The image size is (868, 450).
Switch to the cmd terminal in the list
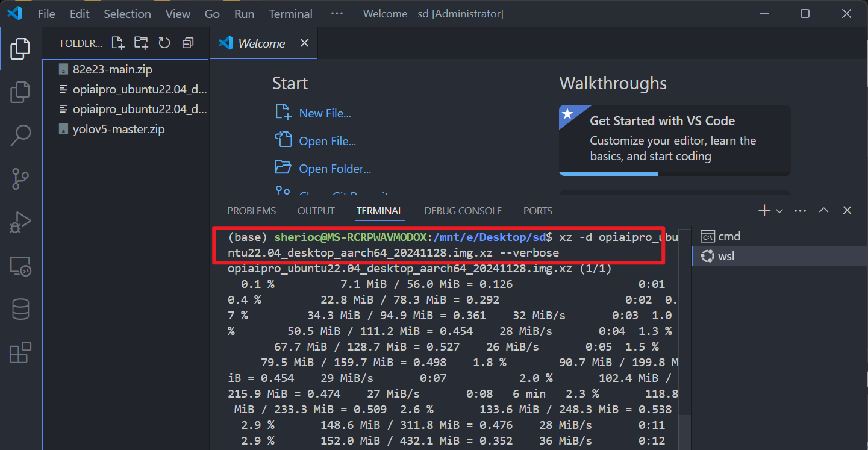coord(779,236)
